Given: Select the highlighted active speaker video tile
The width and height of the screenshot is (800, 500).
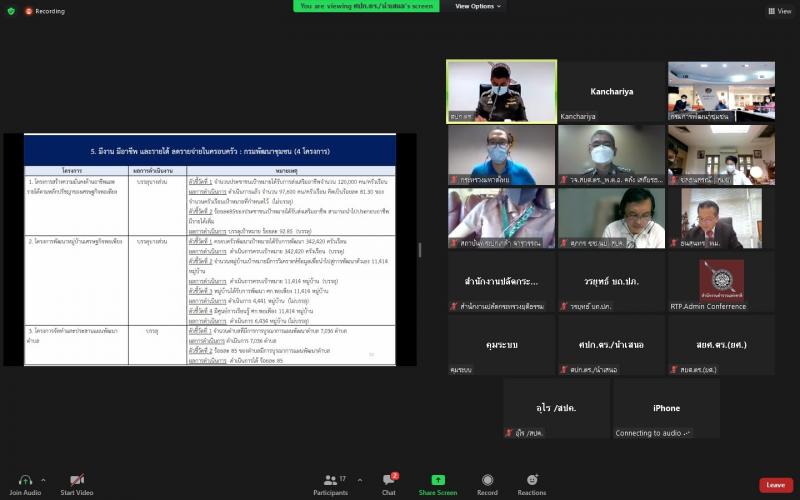Looking at the screenshot, I should [x=502, y=92].
